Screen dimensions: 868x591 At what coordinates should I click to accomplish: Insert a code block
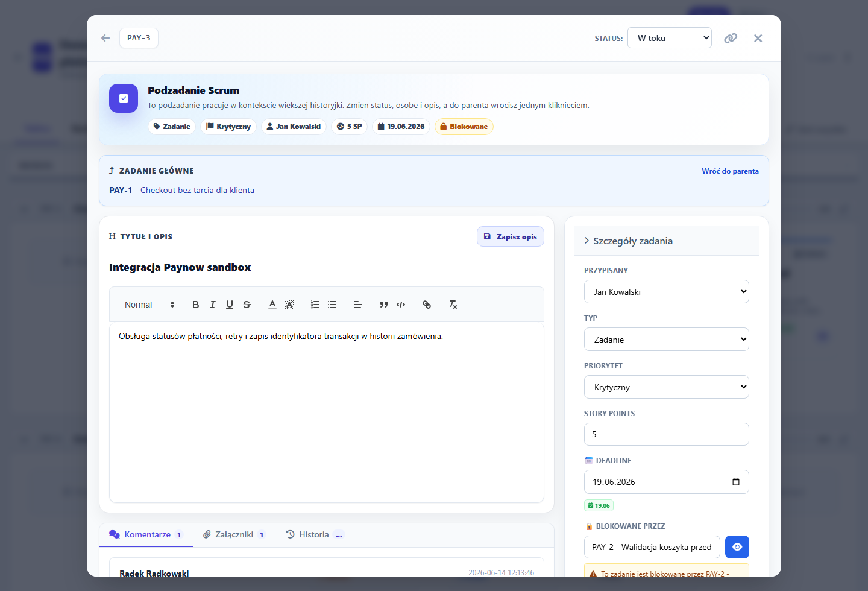tap(401, 305)
